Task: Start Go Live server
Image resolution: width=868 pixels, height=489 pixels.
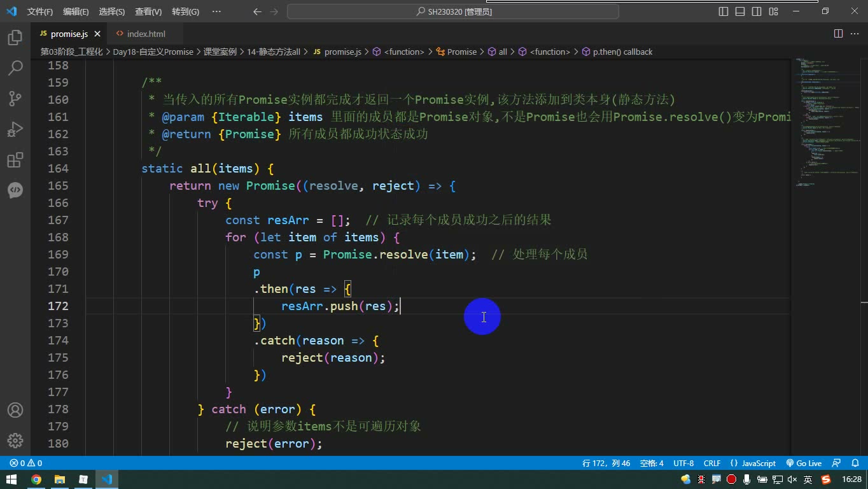Action: point(804,463)
